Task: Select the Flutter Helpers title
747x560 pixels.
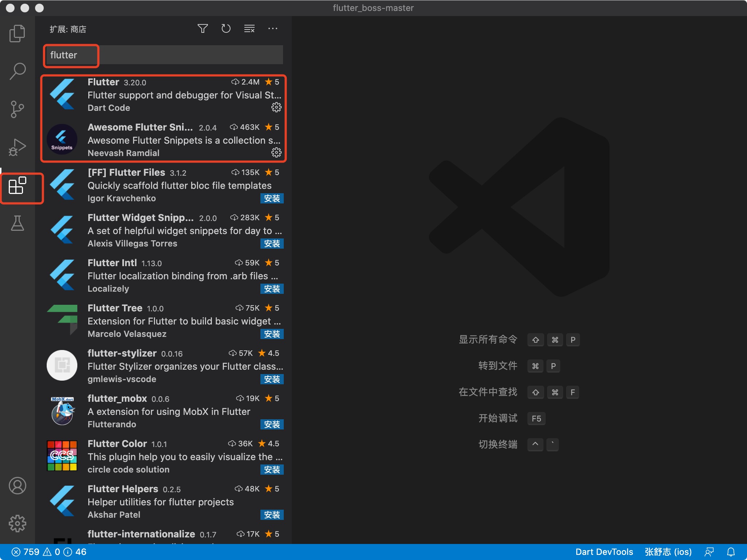Action: tap(123, 489)
